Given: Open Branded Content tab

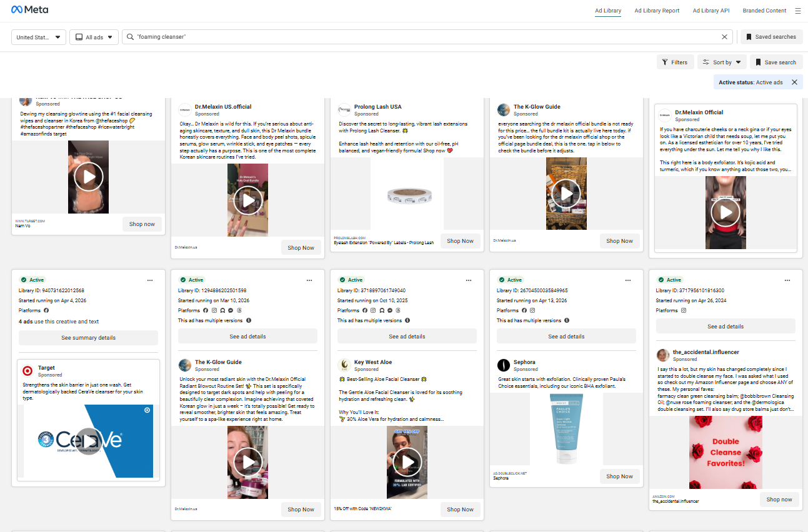Looking at the screenshot, I should click(764, 11).
